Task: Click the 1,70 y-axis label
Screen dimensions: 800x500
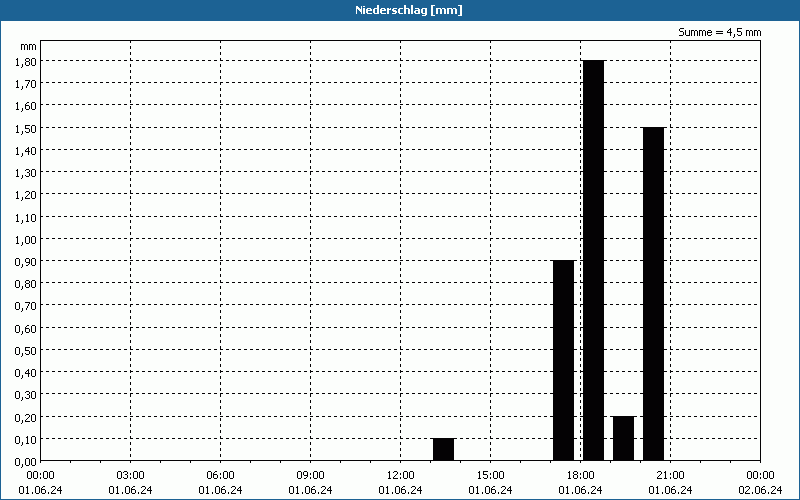Action: [26, 84]
